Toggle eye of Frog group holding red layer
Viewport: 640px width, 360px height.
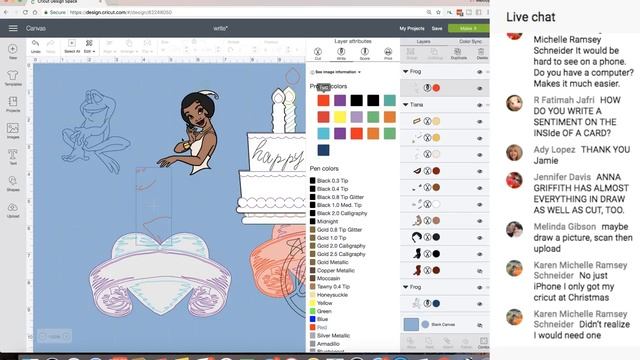click(480, 72)
